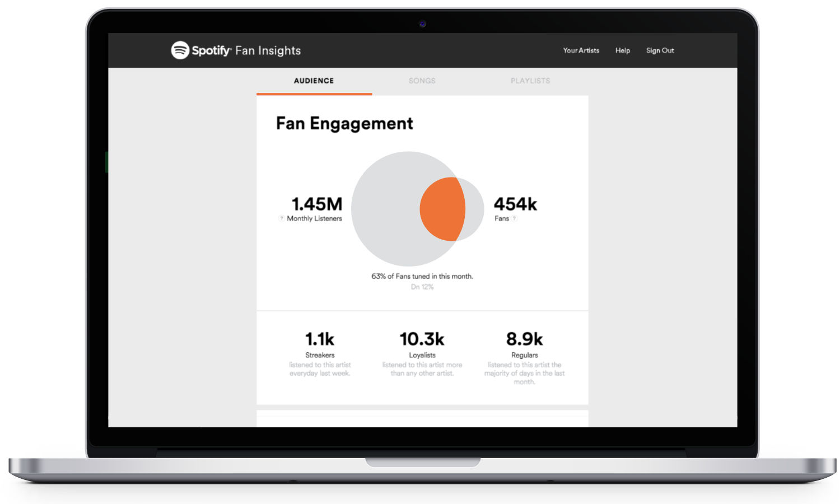Click the 'Dn 12%' change indicator
Image resolution: width=840 pixels, height=504 pixels.
pos(422,287)
